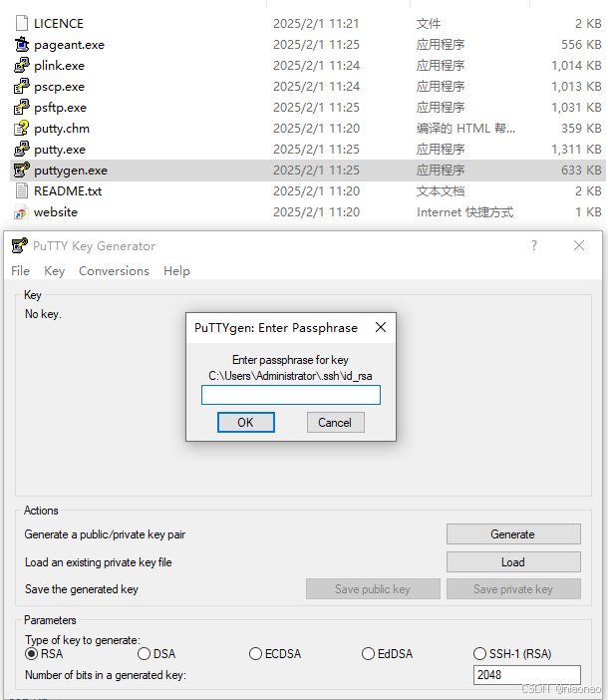Click the 1,311 KB size of putty.exe
The image size is (608, 700).
[576, 150]
